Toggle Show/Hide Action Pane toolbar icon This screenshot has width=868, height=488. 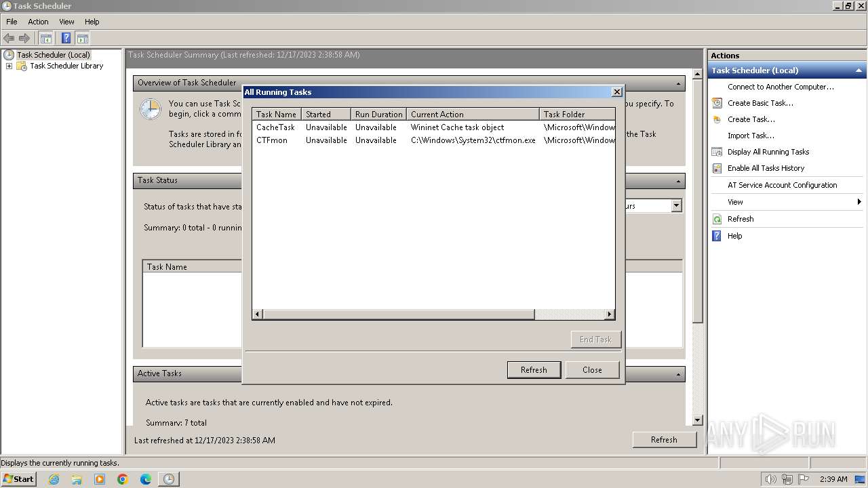pyautogui.click(x=83, y=38)
